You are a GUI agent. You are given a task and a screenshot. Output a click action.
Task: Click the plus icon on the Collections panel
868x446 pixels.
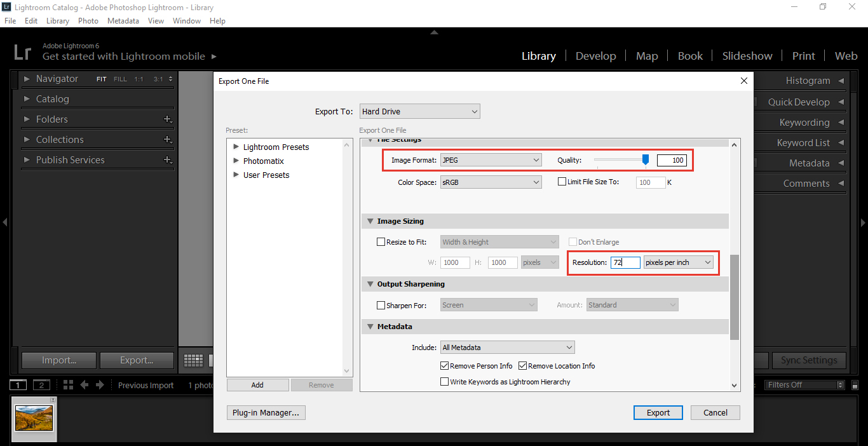(168, 140)
